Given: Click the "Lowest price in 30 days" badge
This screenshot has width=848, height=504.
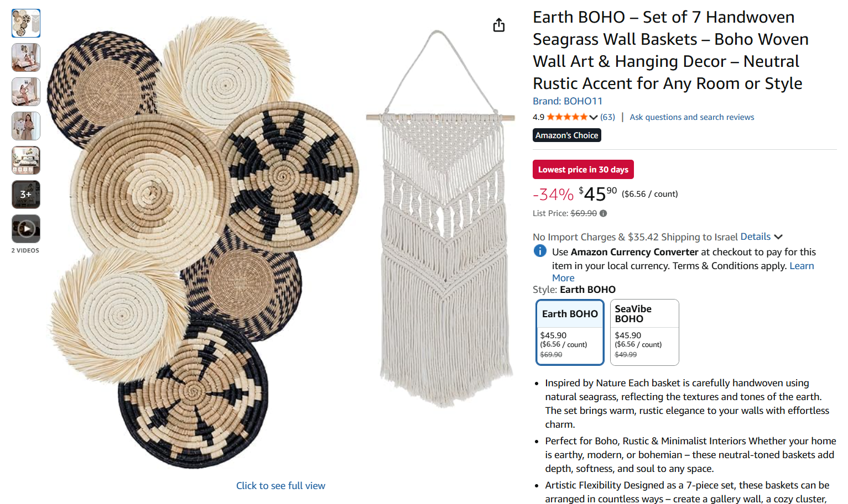Looking at the screenshot, I should [583, 170].
